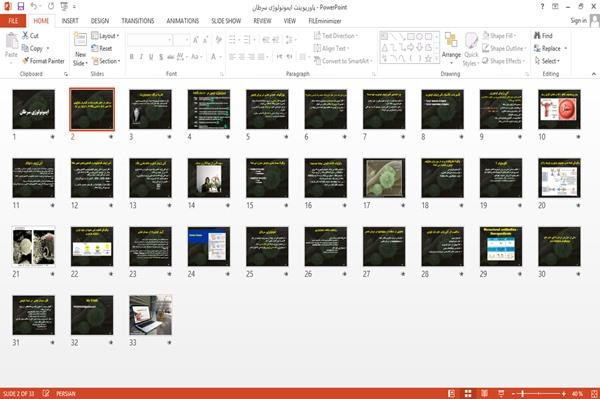The image size is (600, 399).
Task: Click Convert to SmartArt
Action: click(343, 61)
